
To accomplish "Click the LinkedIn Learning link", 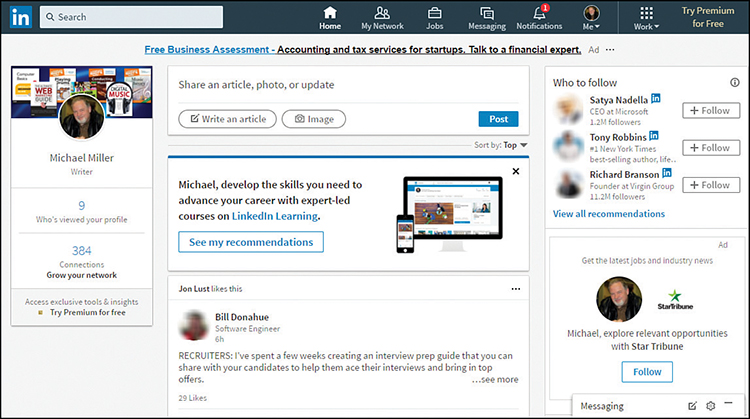I will tap(275, 216).
